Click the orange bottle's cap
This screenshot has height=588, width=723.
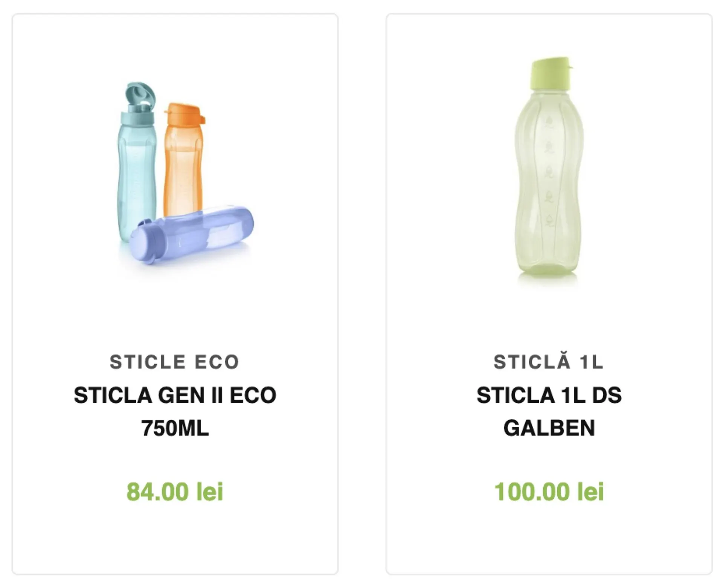[x=185, y=113]
